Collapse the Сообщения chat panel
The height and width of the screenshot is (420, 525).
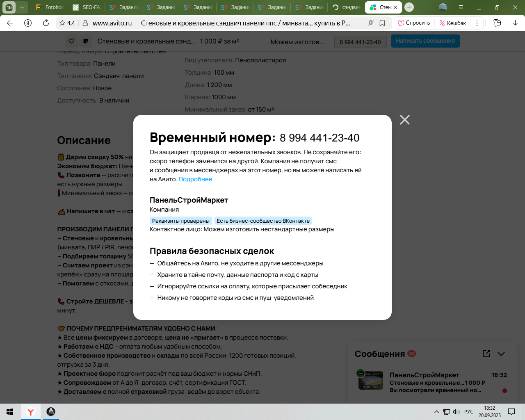point(501,354)
